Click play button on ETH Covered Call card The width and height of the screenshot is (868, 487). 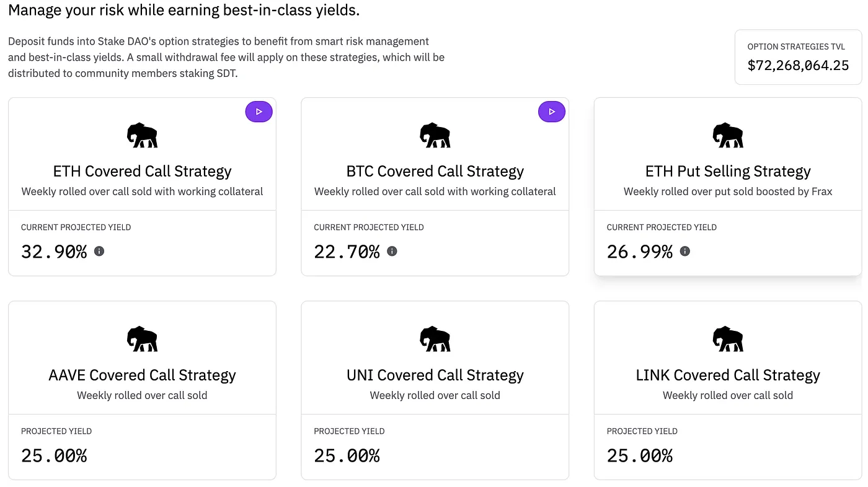[x=259, y=112]
